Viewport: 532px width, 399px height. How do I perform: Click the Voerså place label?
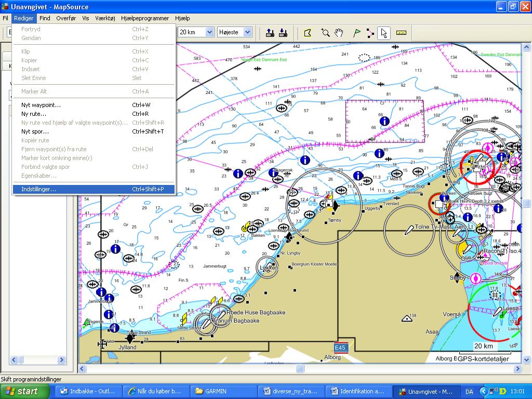[x=451, y=314]
